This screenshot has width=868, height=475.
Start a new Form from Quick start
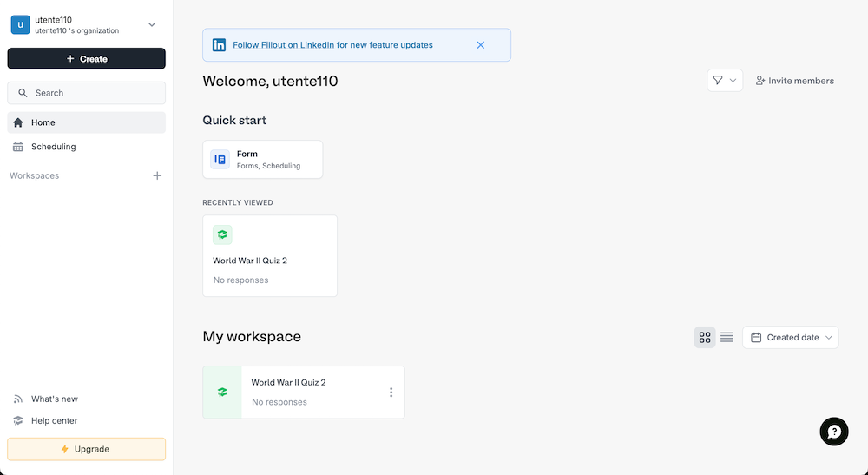click(x=263, y=160)
